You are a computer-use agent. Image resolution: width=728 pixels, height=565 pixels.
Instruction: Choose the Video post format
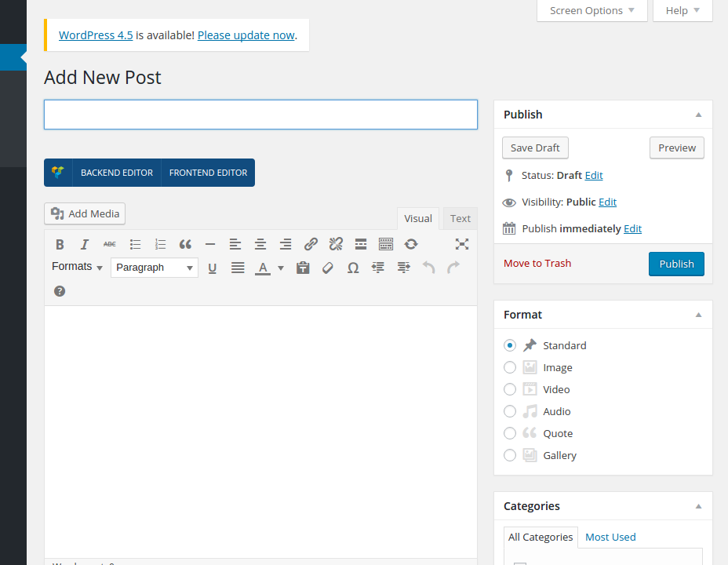click(510, 389)
